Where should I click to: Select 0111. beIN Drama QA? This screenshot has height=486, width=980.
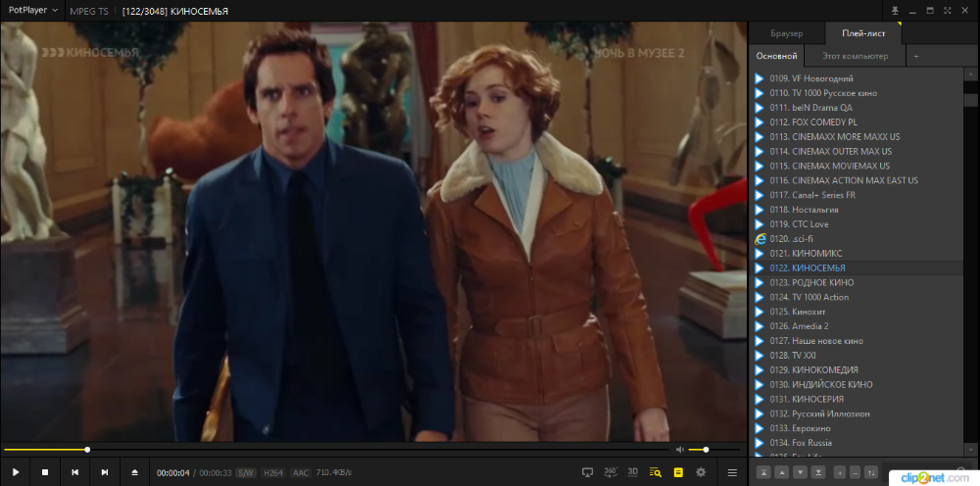[856, 108]
